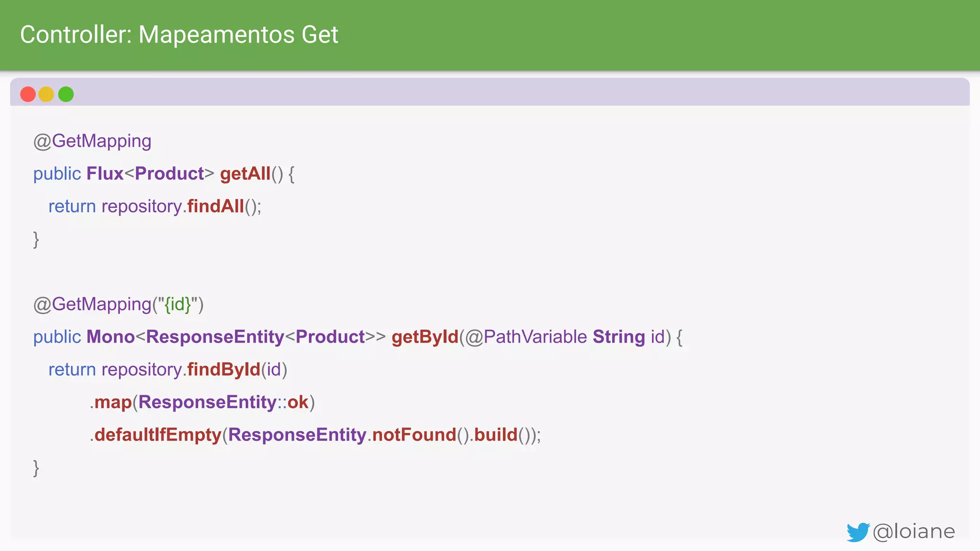Click the closing brace of getById method
This screenshot has height=551, width=980.
tap(36, 468)
